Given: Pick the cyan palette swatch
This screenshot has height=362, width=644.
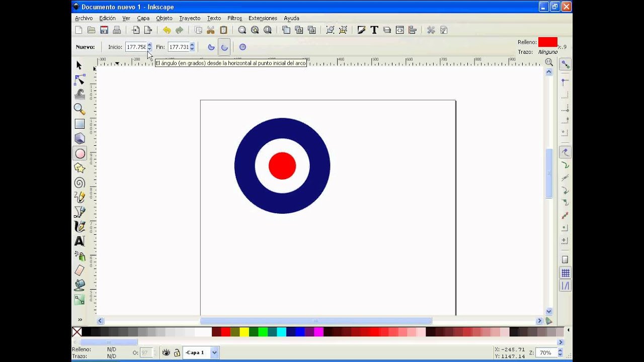Looking at the screenshot, I should tap(281, 332).
